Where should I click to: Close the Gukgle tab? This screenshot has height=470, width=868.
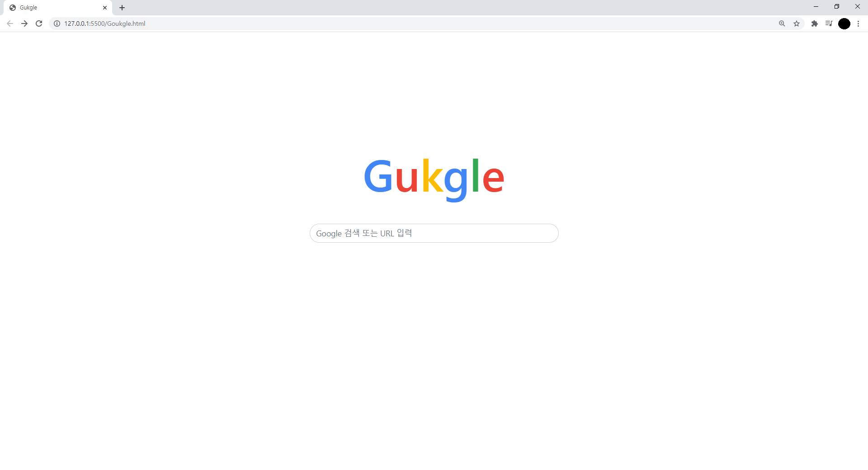(x=105, y=8)
